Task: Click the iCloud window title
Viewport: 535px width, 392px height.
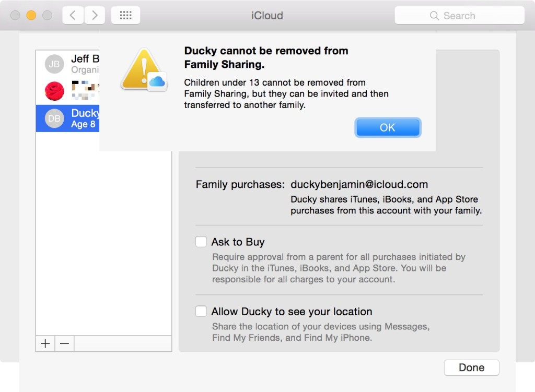Action: click(x=267, y=15)
